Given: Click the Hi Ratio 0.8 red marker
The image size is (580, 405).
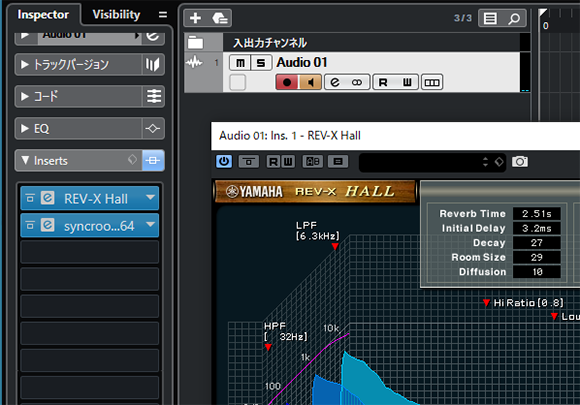Looking at the screenshot, I should click(x=486, y=303).
